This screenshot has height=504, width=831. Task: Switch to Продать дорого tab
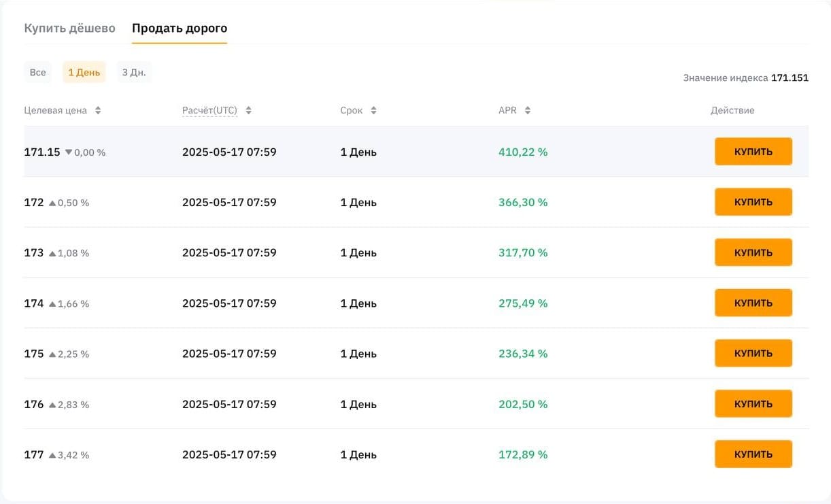coord(180,29)
